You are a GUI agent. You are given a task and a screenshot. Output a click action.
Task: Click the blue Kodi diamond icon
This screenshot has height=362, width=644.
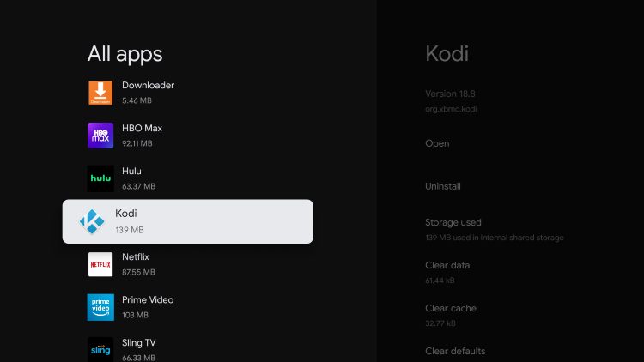(x=92, y=221)
